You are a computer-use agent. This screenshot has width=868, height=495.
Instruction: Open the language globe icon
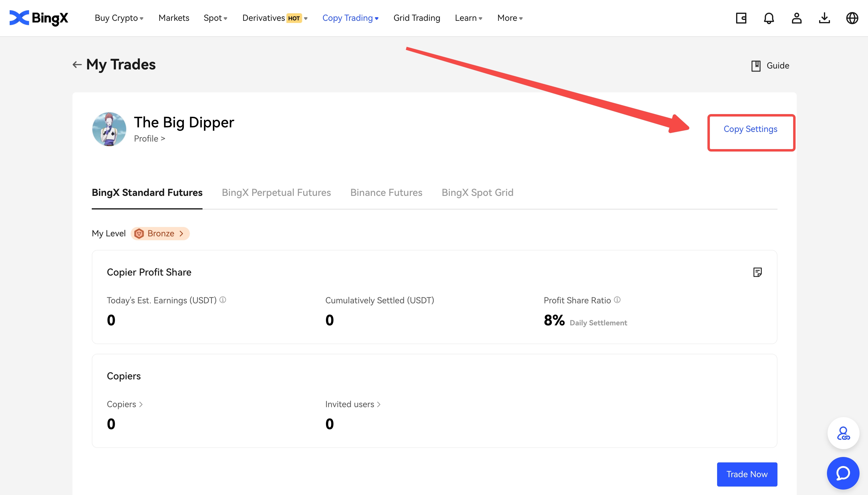[852, 18]
